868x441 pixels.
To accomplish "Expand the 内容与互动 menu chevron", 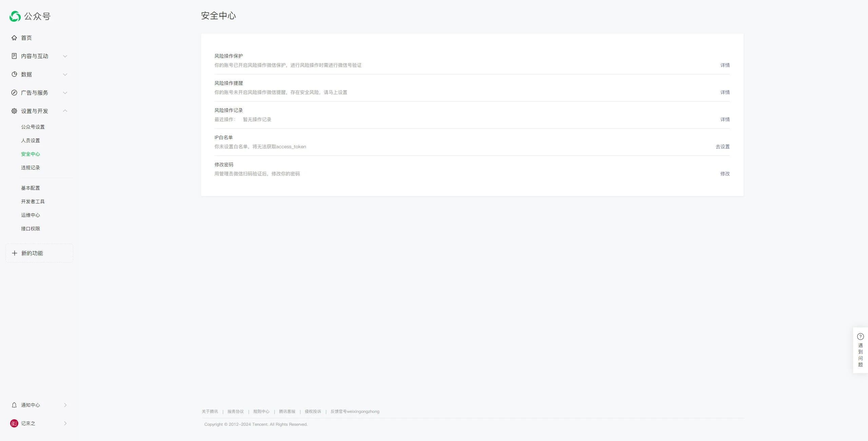I will point(65,56).
